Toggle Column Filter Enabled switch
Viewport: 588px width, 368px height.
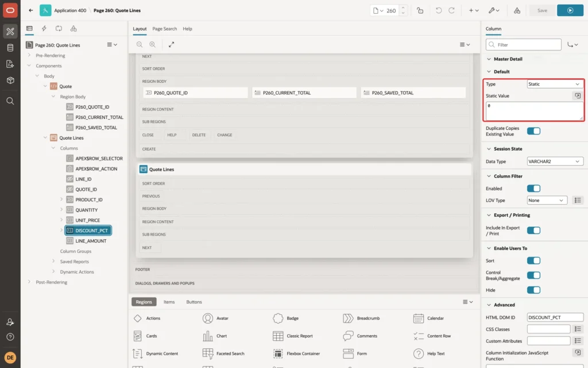[x=533, y=189]
